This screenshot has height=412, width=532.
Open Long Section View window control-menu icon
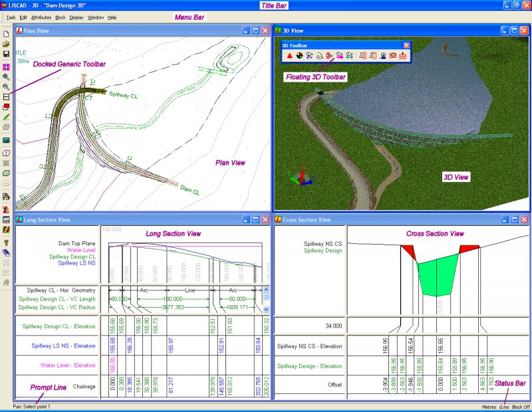click(x=19, y=219)
